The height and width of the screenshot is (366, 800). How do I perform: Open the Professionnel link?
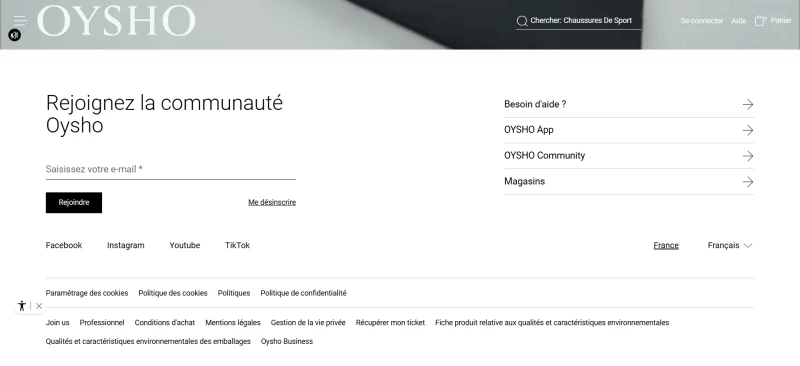[x=102, y=323]
